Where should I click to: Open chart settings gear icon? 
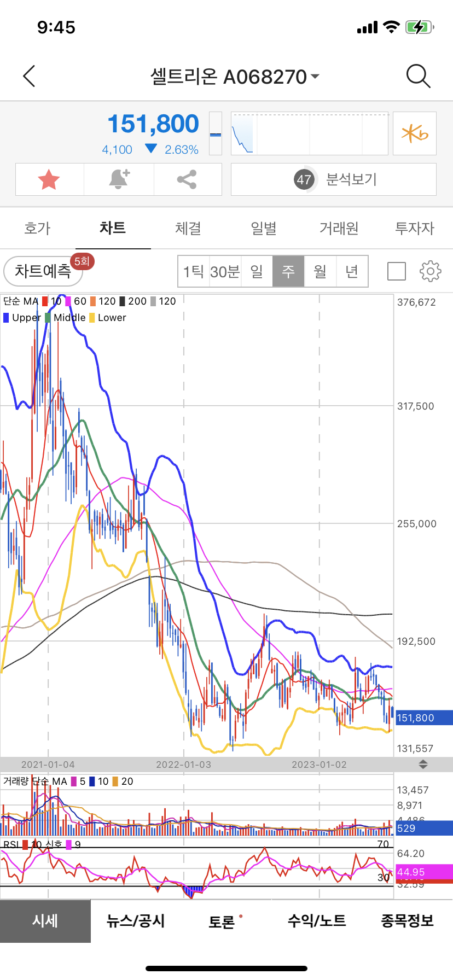click(x=431, y=271)
